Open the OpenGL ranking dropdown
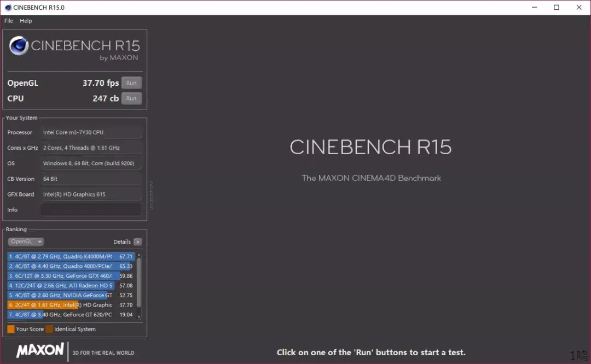 pos(26,242)
